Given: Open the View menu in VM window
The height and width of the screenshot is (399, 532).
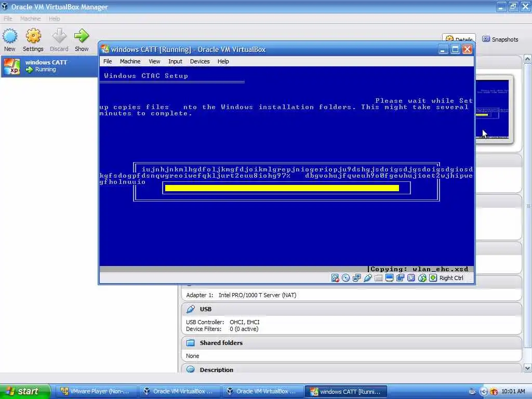Looking at the screenshot, I should click(x=154, y=61).
